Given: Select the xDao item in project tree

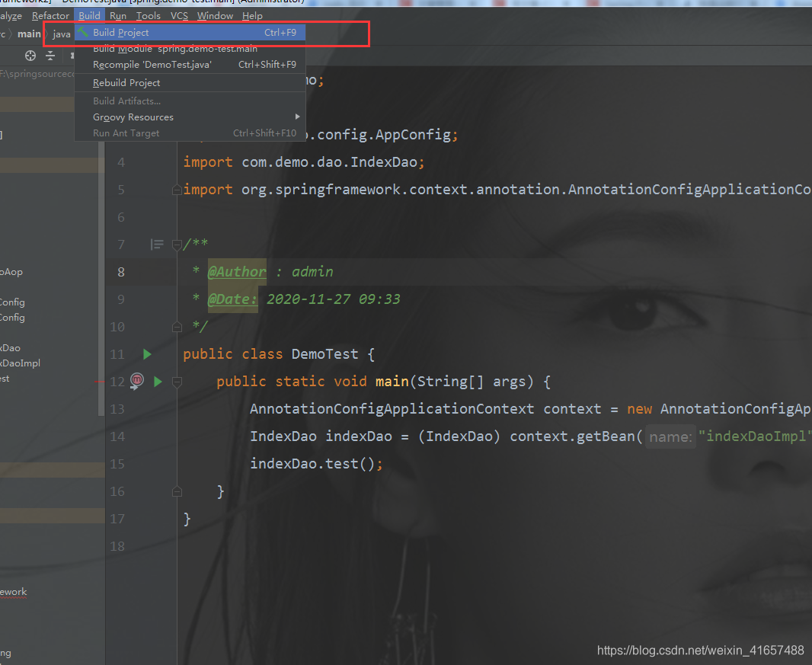Looking at the screenshot, I should pos(10,348).
